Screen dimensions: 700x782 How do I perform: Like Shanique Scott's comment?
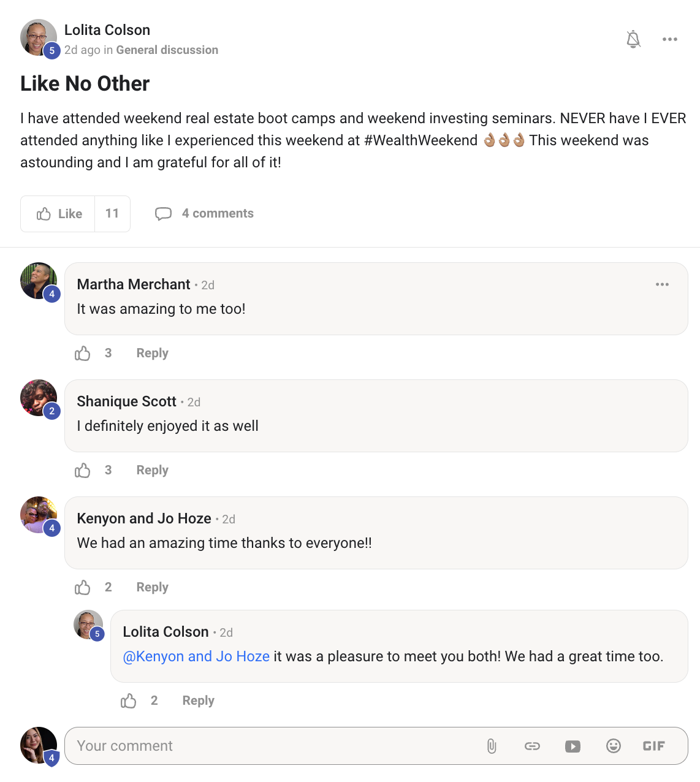coord(83,471)
